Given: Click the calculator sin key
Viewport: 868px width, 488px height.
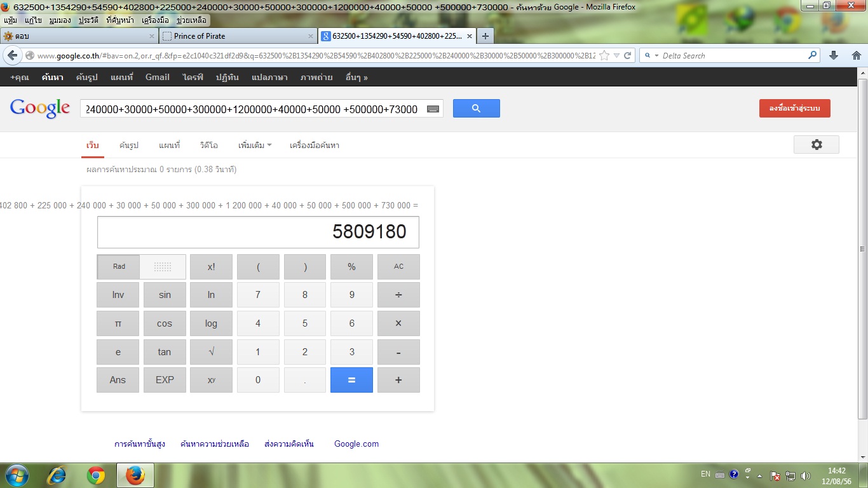Looking at the screenshot, I should [x=165, y=295].
